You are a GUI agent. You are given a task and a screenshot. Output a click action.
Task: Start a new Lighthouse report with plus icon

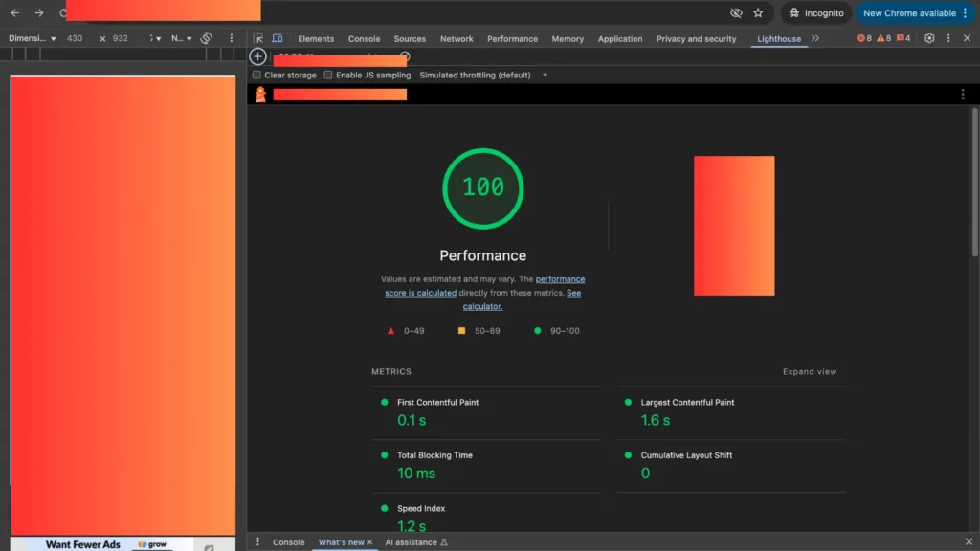(x=257, y=57)
